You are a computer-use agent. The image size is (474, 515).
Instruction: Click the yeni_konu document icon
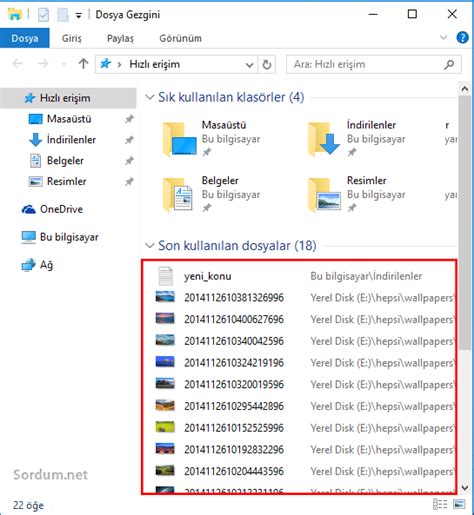pos(166,276)
